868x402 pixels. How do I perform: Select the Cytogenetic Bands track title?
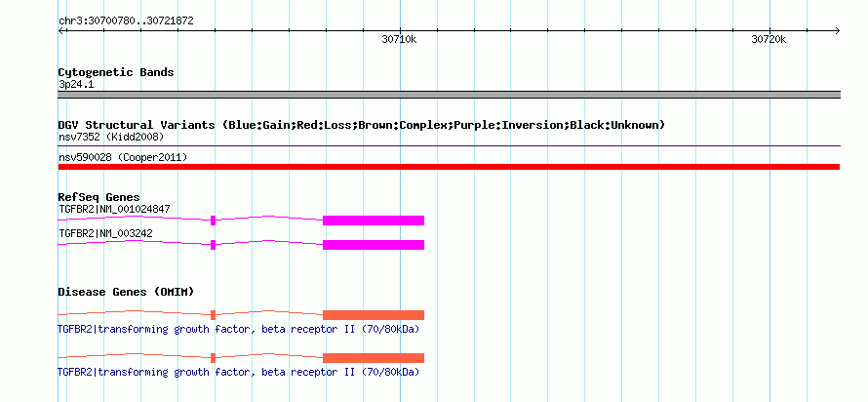pos(116,72)
